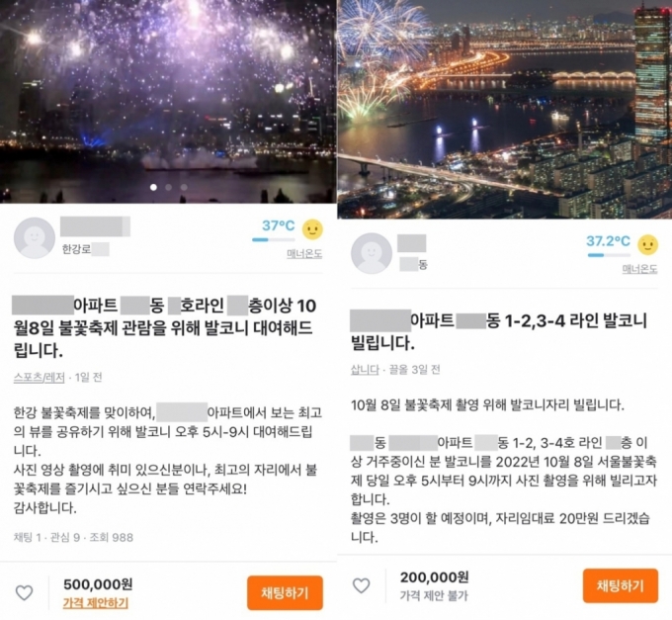The width and height of the screenshot is (672, 620).
Task: Like the 200,000원 listing with heart icon
Action: point(362,585)
